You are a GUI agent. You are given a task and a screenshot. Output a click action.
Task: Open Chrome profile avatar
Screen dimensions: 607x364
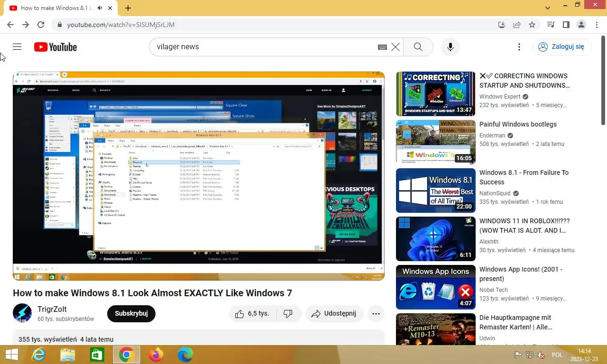click(581, 25)
